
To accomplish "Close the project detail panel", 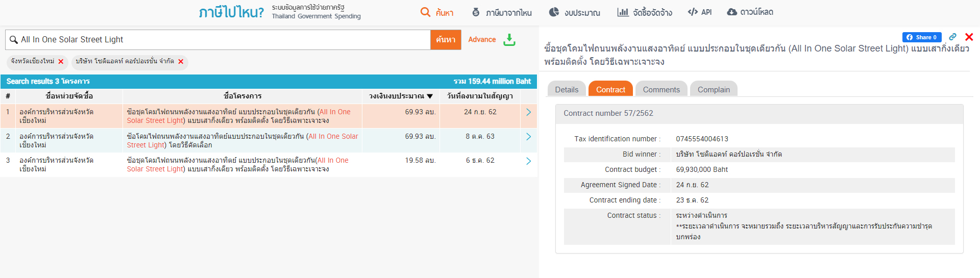I will pos(969,37).
